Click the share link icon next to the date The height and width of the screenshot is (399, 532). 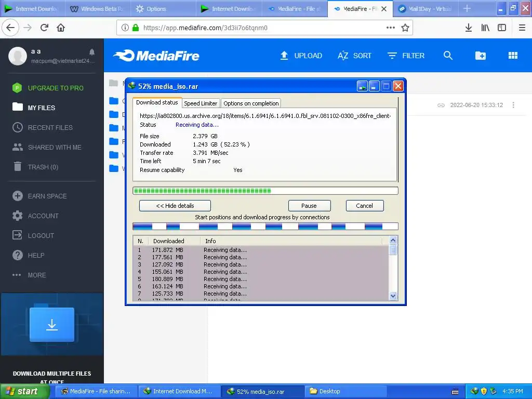(x=441, y=105)
